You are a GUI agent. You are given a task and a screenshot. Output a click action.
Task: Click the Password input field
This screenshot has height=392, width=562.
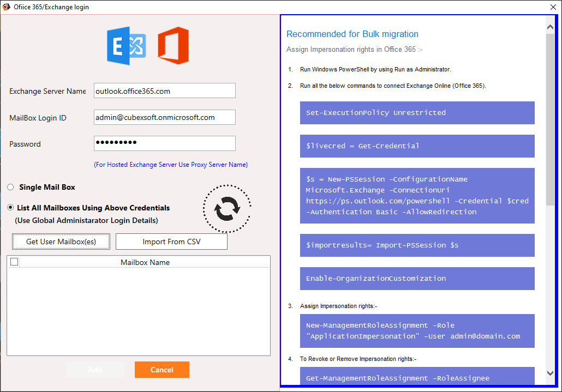pyautogui.click(x=165, y=143)
